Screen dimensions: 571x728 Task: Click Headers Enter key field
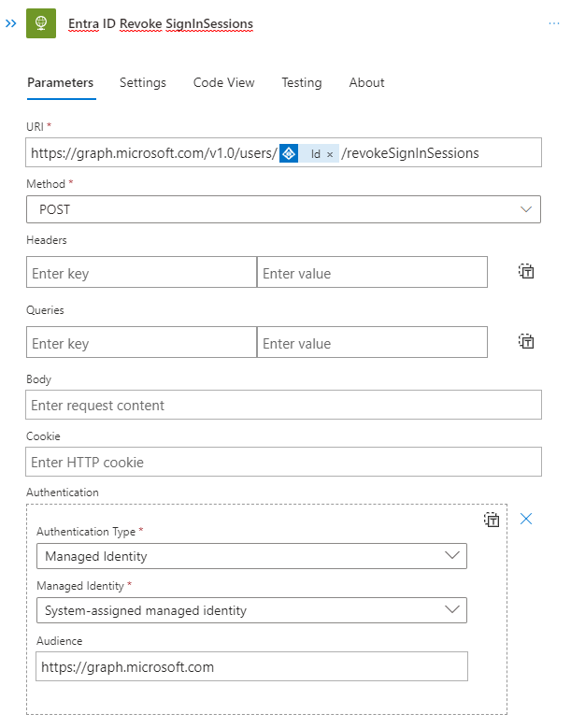(142, 272)
